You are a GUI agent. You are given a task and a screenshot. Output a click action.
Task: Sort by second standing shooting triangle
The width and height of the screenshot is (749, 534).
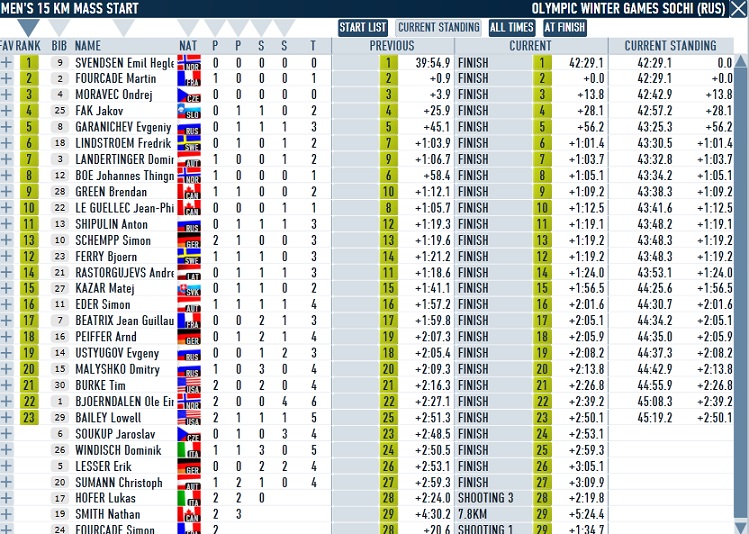[x=284, y=27]
